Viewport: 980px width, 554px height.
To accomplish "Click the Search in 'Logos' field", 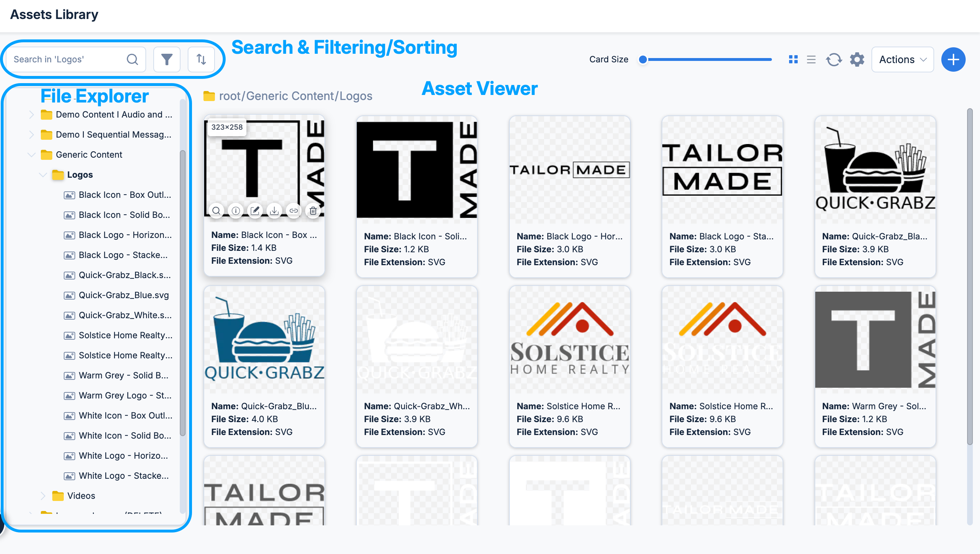I will coord(76,59).
